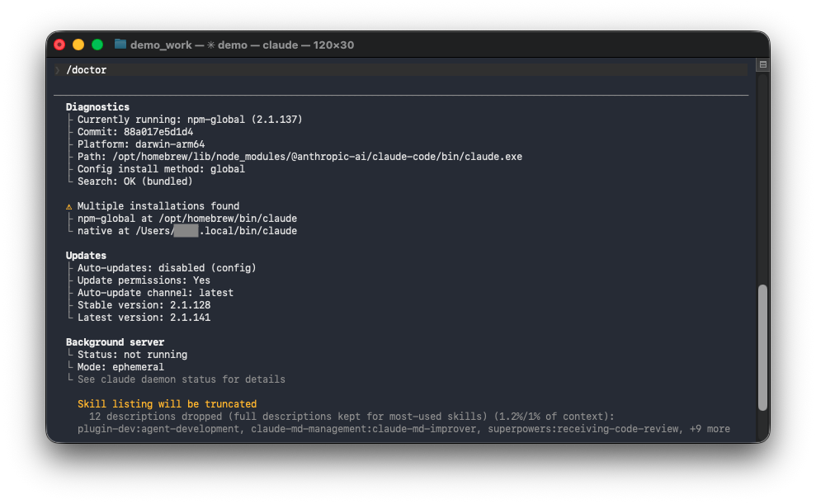Click the 'Skill listing will be truncated' warning

[x=167, y=403]
